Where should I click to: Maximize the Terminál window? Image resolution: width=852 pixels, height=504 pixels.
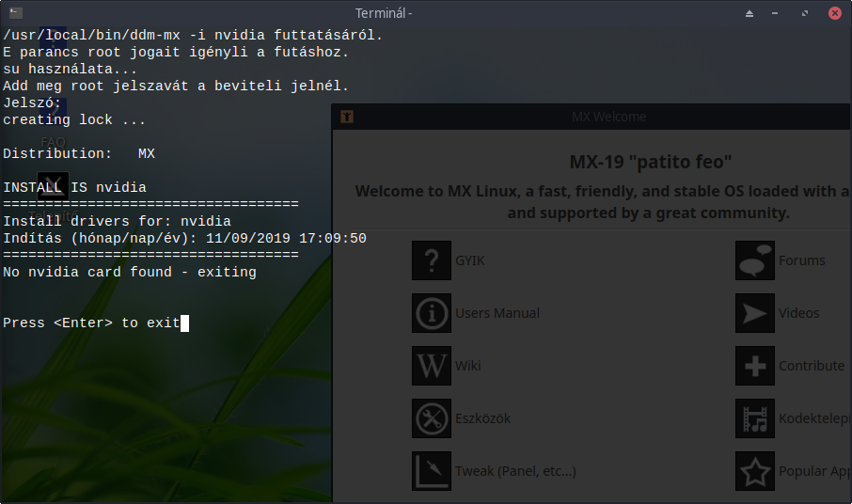pos(805,13)
